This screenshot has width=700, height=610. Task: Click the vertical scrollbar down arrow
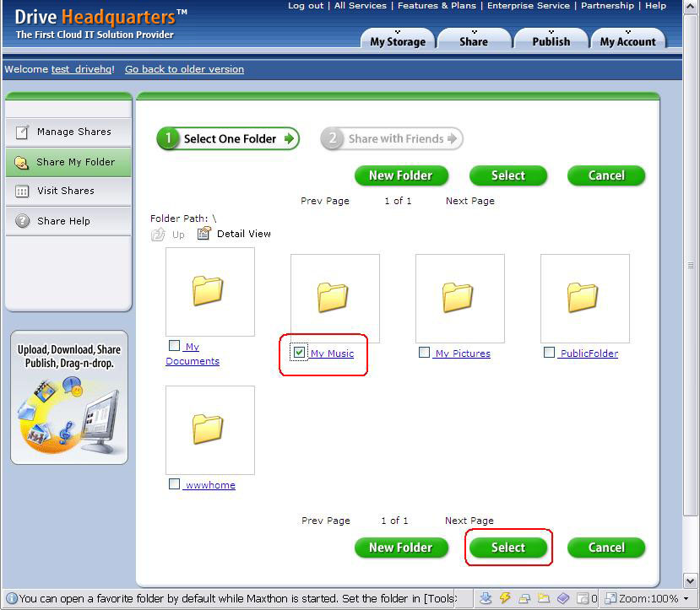(692, 580)
